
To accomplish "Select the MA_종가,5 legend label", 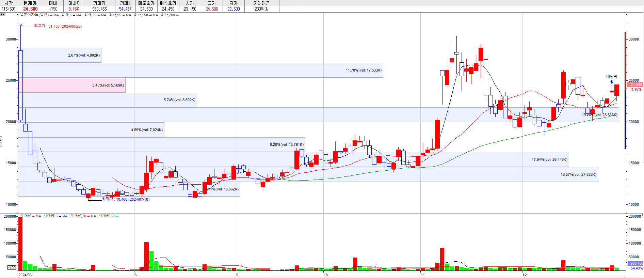I will [62, 15].
